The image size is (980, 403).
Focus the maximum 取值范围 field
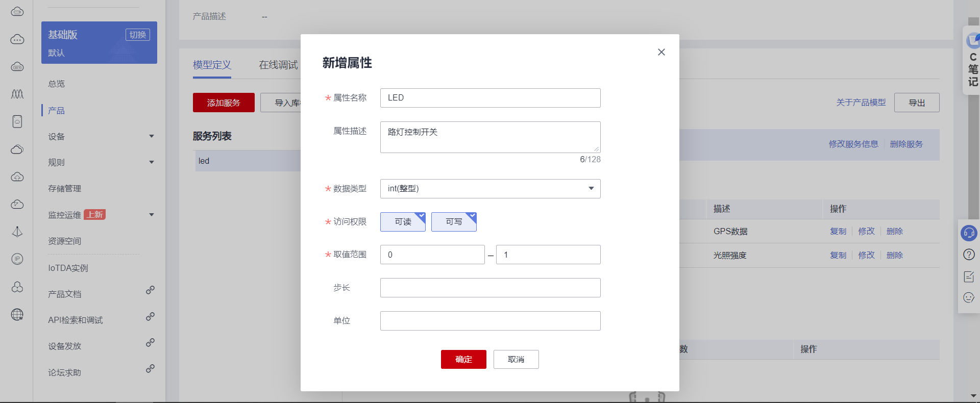(548, 255)
